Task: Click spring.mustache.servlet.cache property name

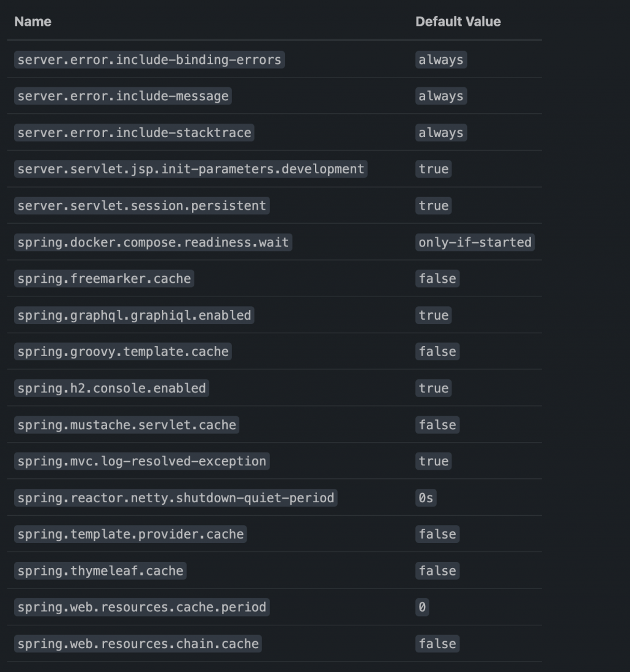Action: click(x=127, y=425)
